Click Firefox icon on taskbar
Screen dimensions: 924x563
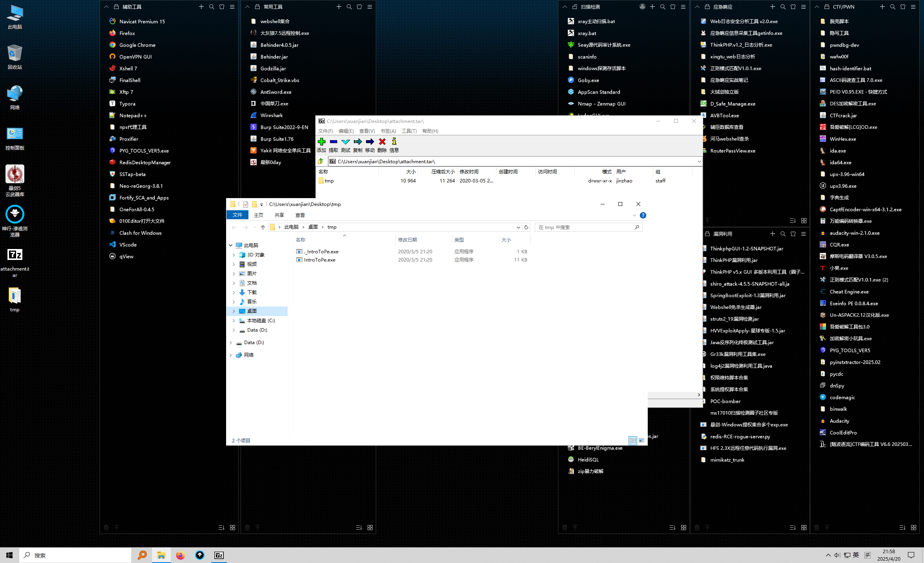point(180,555)
